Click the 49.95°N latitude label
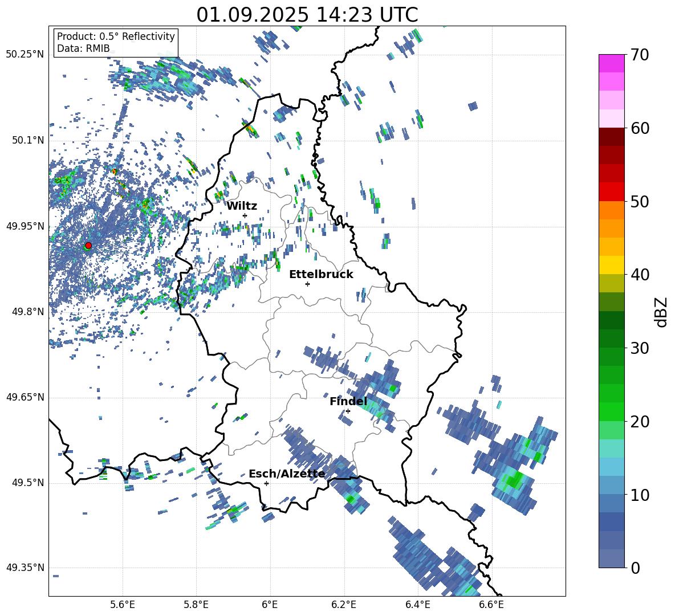This screenshot has width=675, height=616. point(25,226)
